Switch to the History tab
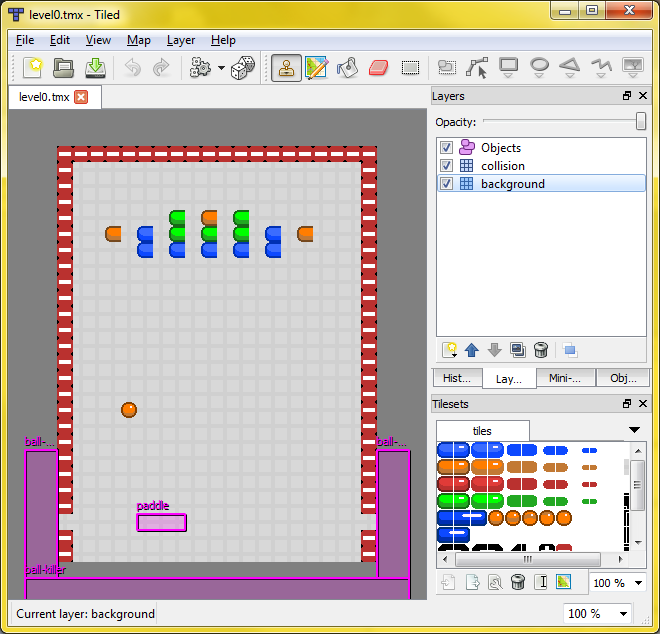 pos(457,378)
